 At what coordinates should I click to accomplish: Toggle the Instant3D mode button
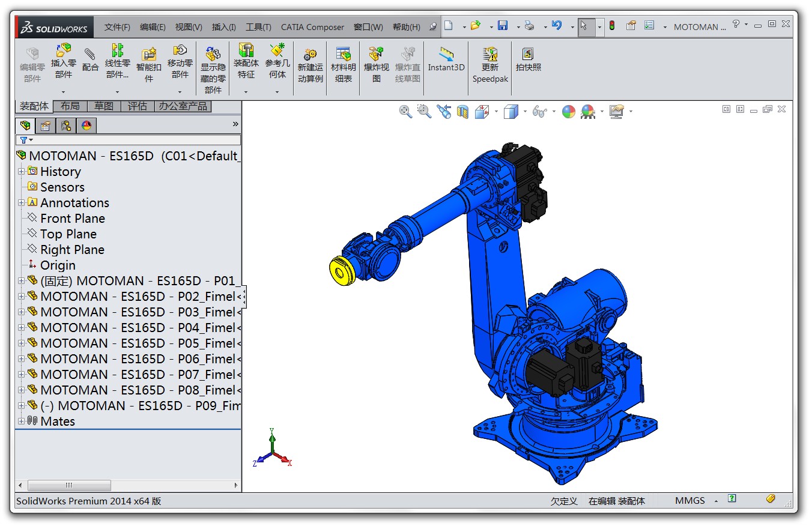click(x=446, y=60)
